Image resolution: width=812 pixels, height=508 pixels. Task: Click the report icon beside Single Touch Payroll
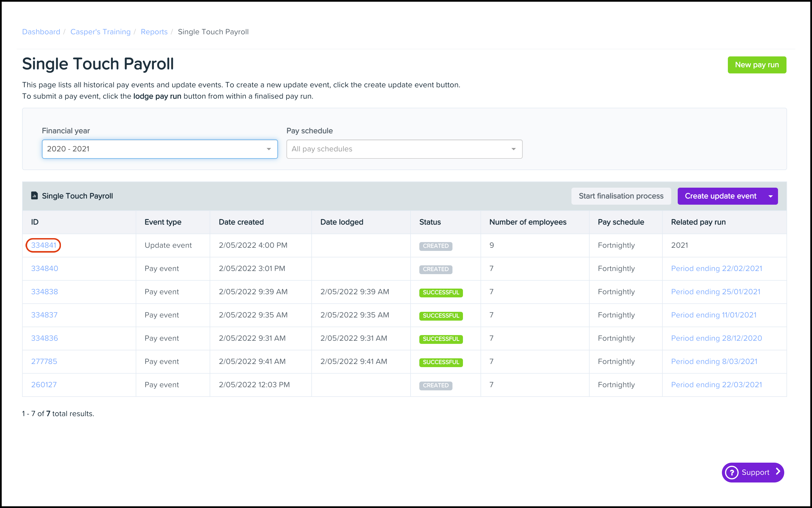pyautogui.click(x=34, y=196)
